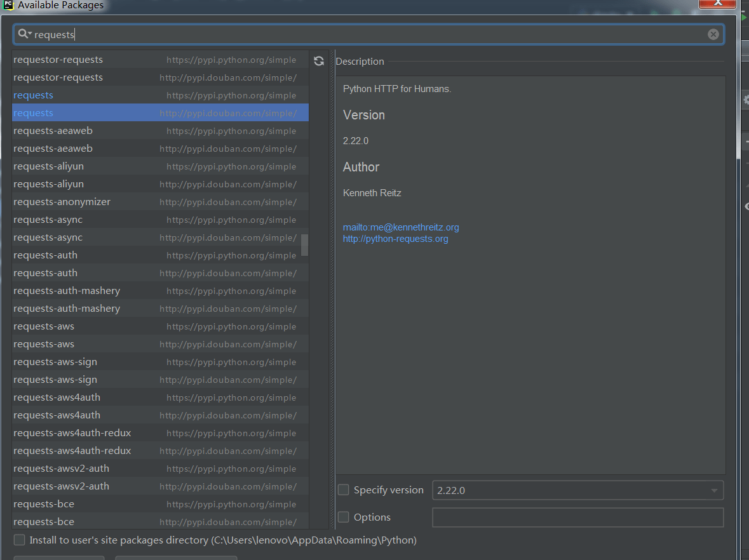Choose requests-aeaweb from pypi.douban.com
Viewport: 749px width, 560px height.
pos(161,149)
